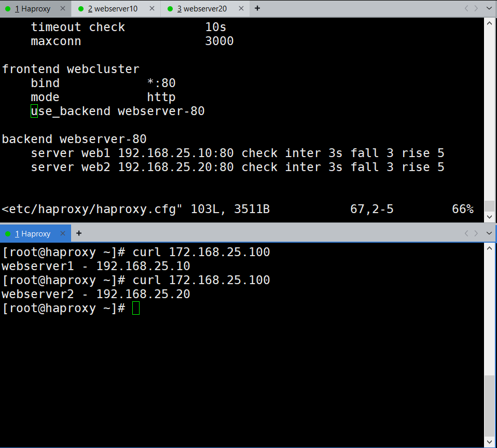Click the 'webserver1 - 192.168.25.10' output line

coord(96,266)
